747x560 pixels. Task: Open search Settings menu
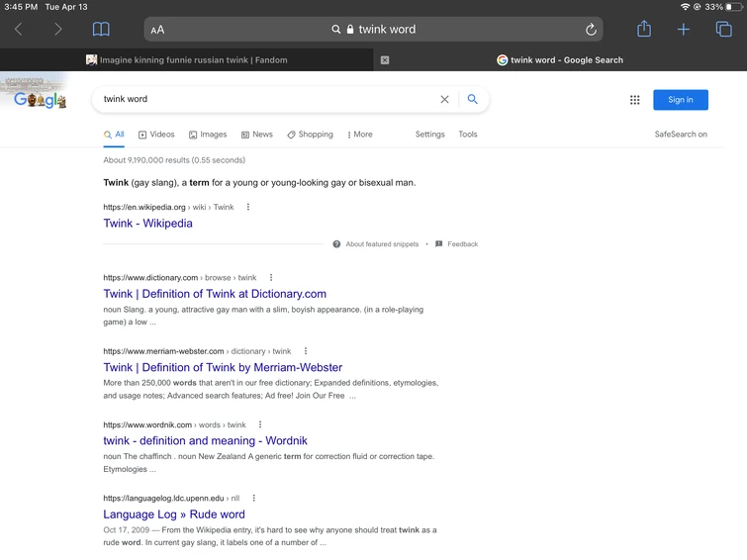tap(429, 135)
